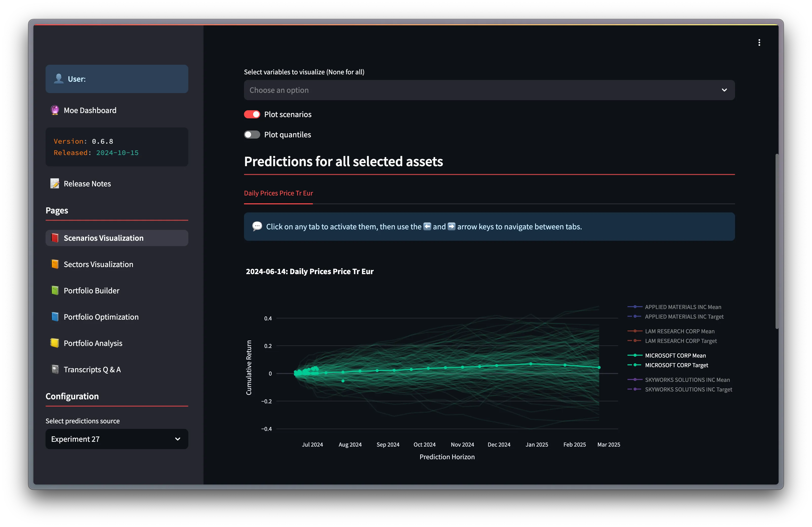Viewport: 812px width, 527px height.
Task: Click the blue book icon beside Portfolio Optimization
Action: click(55, 316)
